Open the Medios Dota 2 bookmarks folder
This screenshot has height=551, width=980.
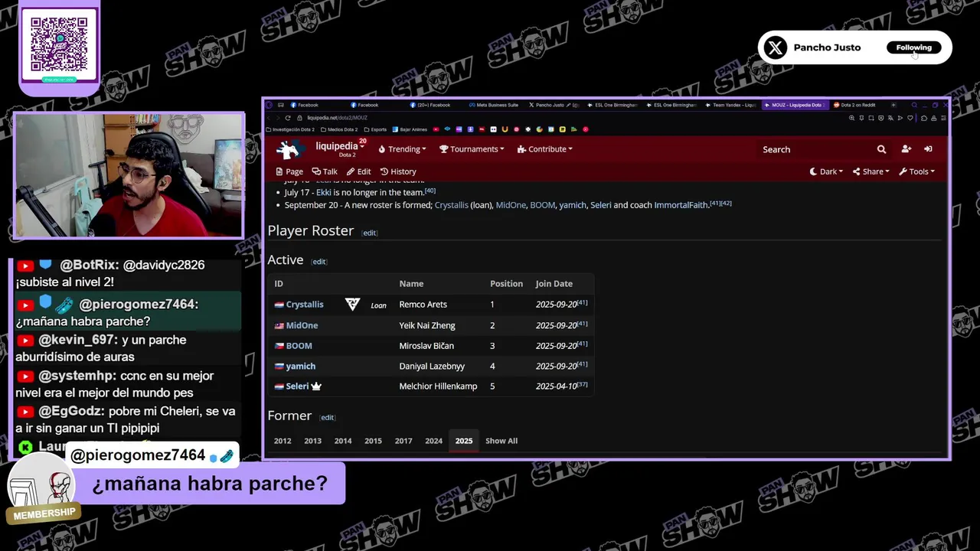(340, 129)
